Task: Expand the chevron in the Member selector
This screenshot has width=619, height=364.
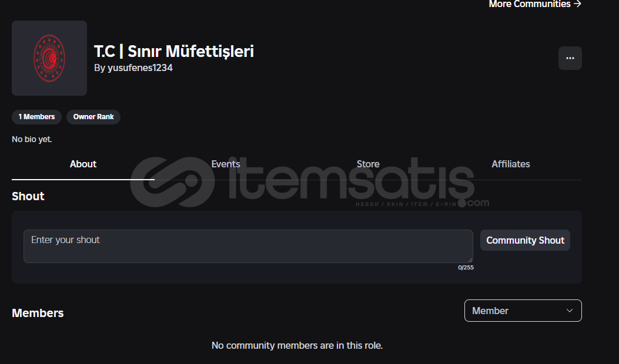Action: click(x=569, y=311)
